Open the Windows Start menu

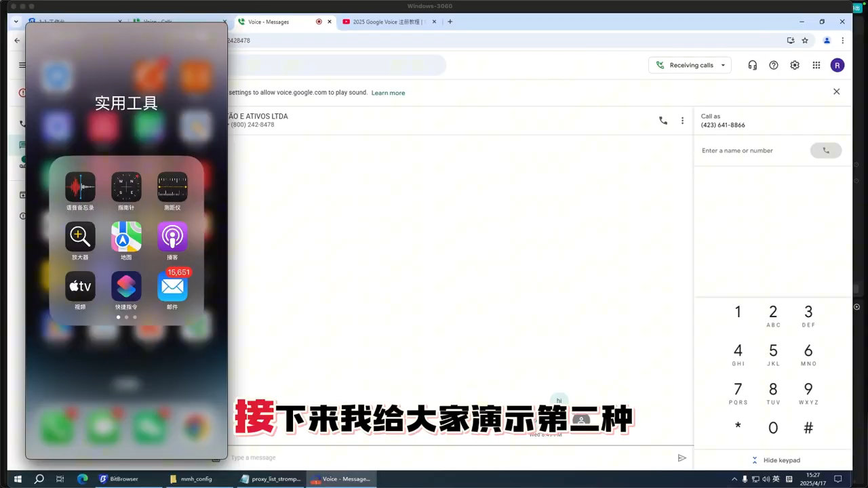coord(18,479)
